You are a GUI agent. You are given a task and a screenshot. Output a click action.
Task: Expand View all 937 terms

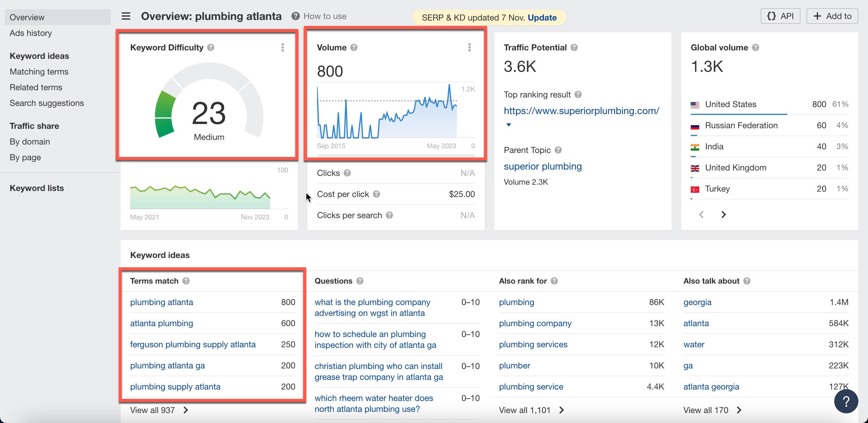click(x=159, y=410)
